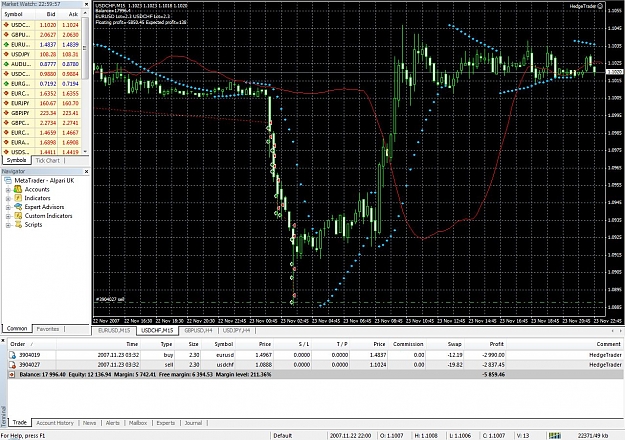625x440 pixels.
Task: Click Market Watch scrollbar up arrow
Action: click(85, 13)
